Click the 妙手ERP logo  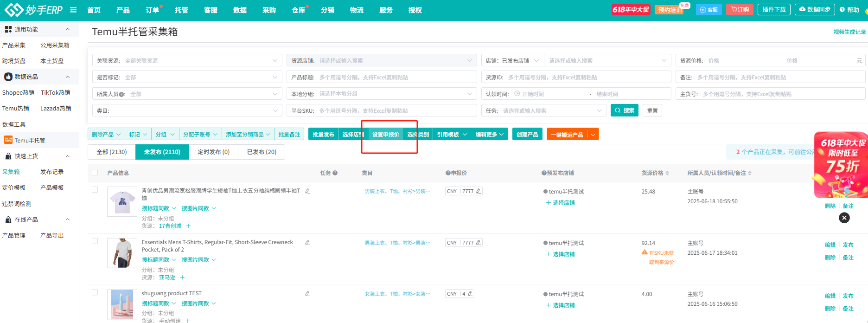point(33,10)
